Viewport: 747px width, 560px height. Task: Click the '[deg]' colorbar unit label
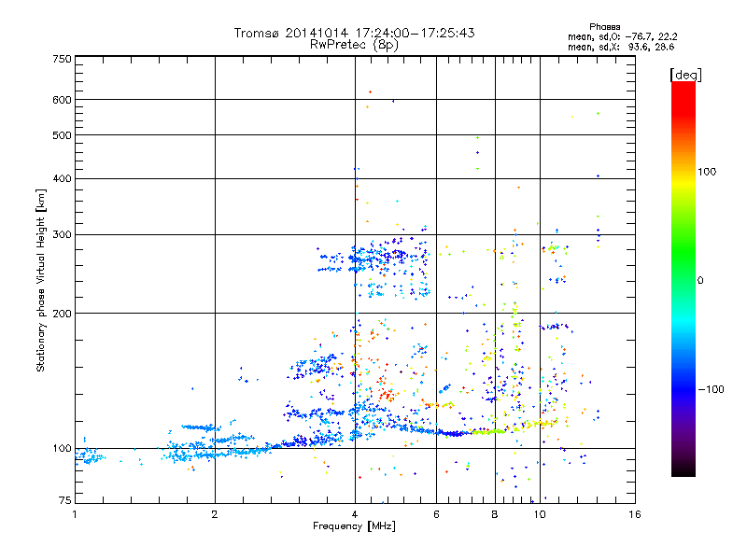pos(685,75)
